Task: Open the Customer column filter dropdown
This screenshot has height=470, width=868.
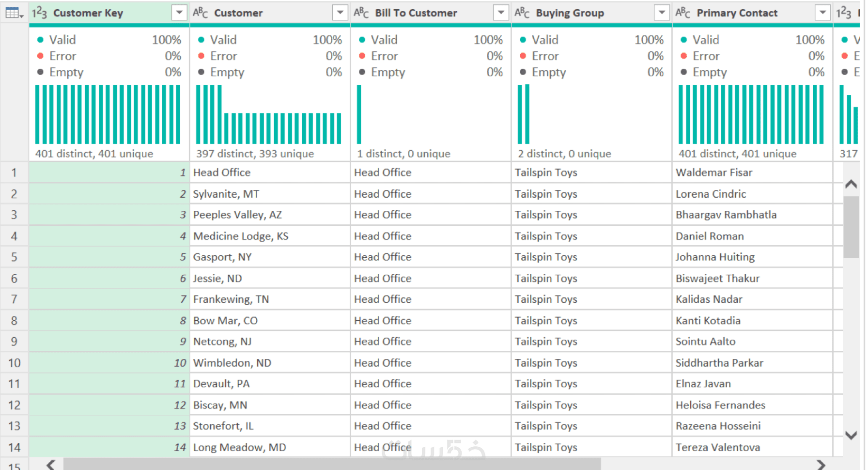Action: pyautogui.click(x=340, y=13)
